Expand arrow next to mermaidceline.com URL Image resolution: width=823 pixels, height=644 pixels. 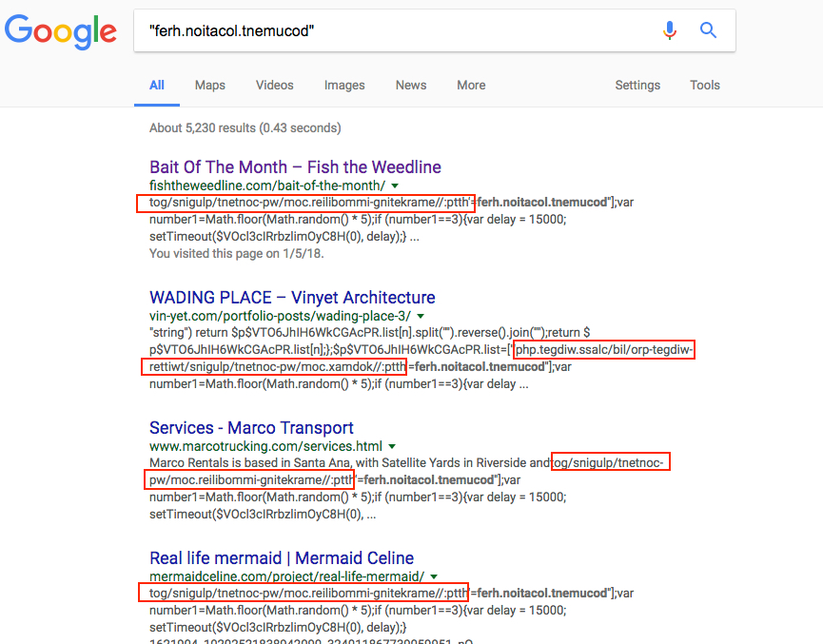434,576
